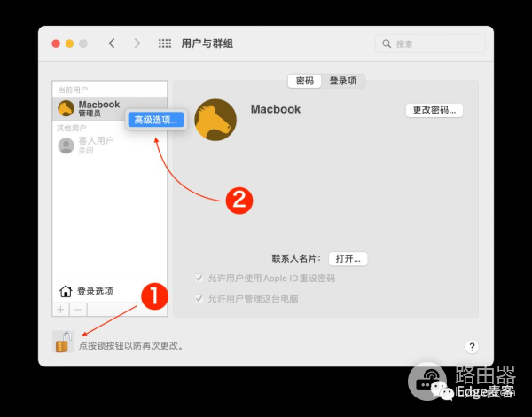Click the 其他用户 section header
The height and width of the screenshot is (417, 532).
(72, 128)
